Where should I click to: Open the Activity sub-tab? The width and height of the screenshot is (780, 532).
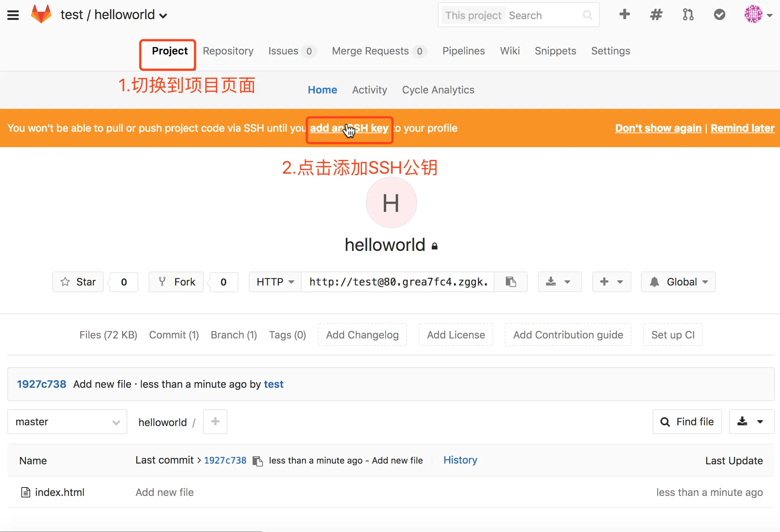point(369,90)
